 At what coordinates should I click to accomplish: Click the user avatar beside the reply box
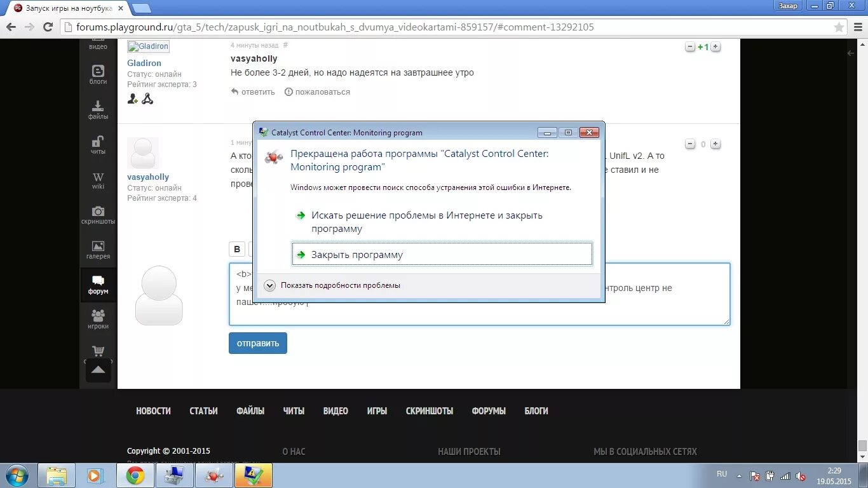tap(159, 295)
